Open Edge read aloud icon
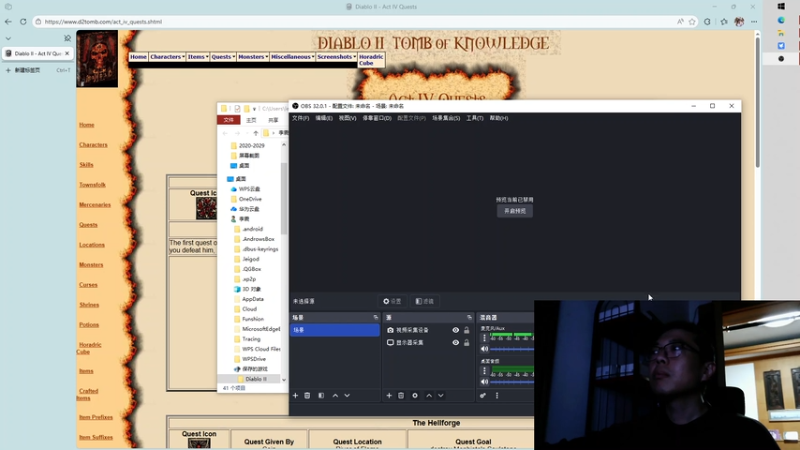Image resolution: width=800 pixels, height=450 pixels. (680, 21)
